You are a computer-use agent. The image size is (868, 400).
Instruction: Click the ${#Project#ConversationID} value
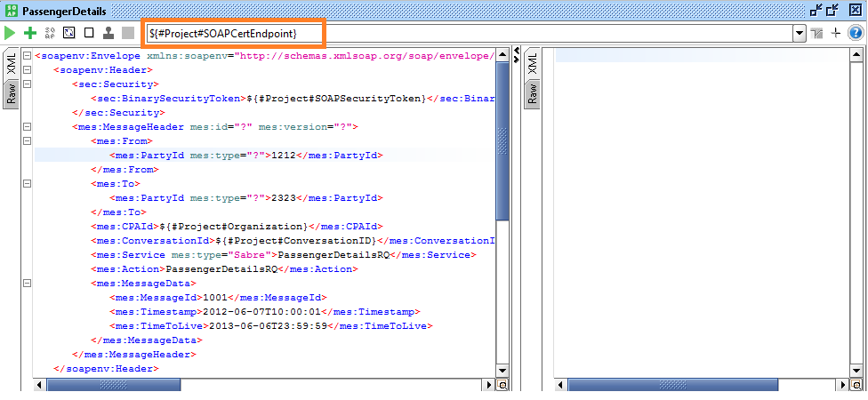(295, 241)
